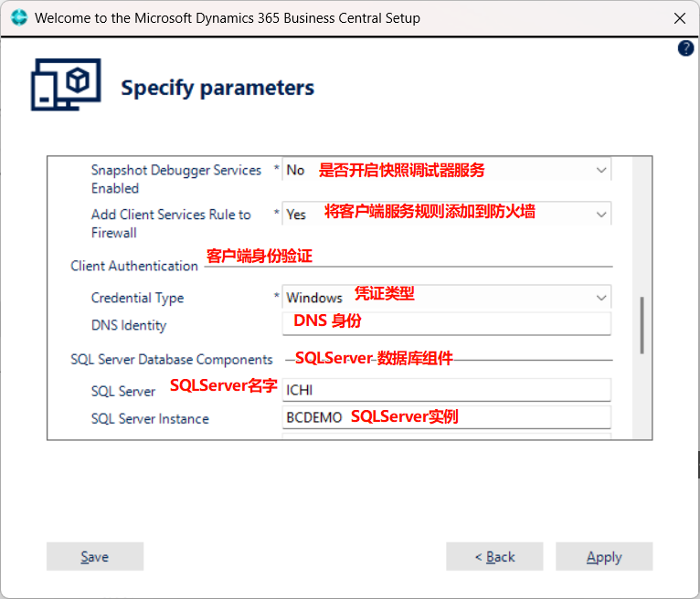Click the Specify parameters page title
Viewport: 700px width, 599px height.
click(x=217, y=88)
